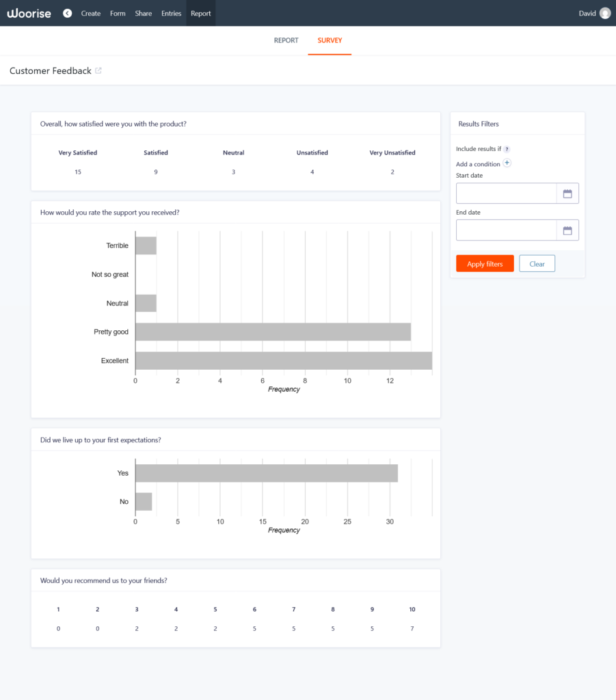Screen dimensions: 616x700
Task: Click the Customer Feedback title
Action: pos(50,70)
